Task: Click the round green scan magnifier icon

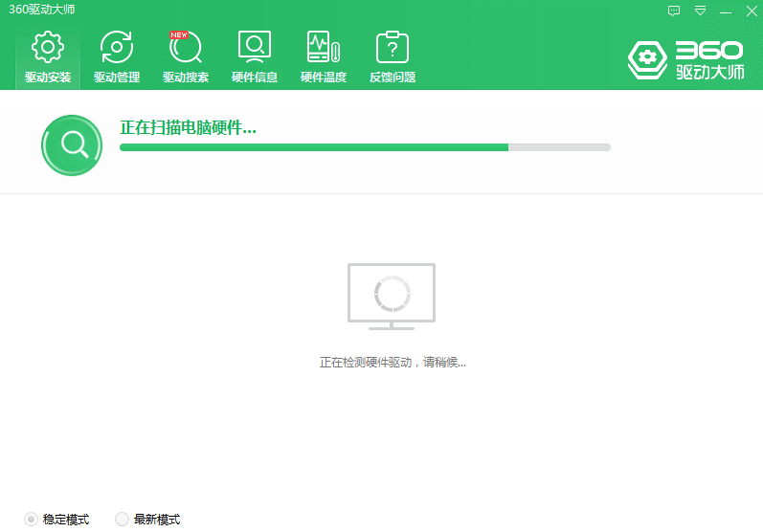Action: (x=72, y=144)
